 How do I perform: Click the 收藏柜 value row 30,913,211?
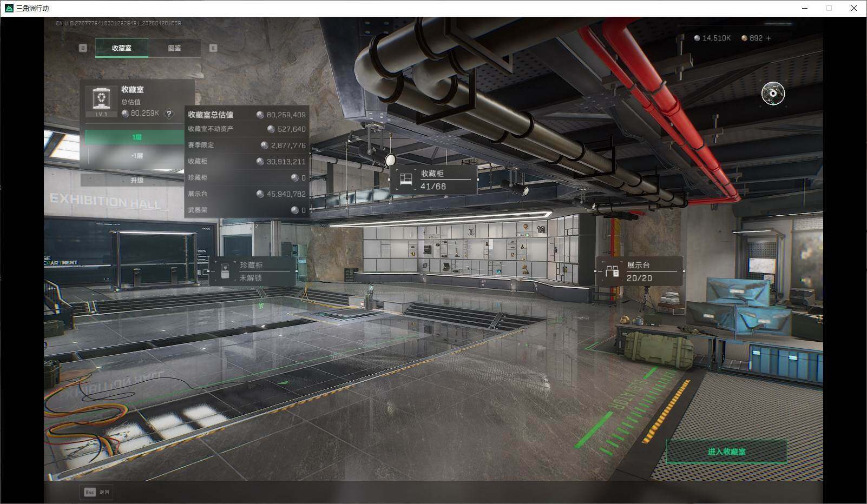[x=247, y=161]
